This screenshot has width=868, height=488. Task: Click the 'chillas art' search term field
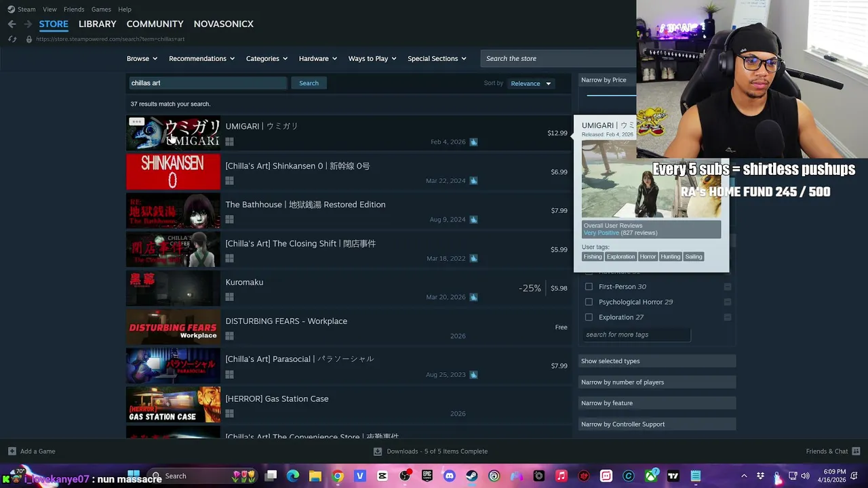208,83
